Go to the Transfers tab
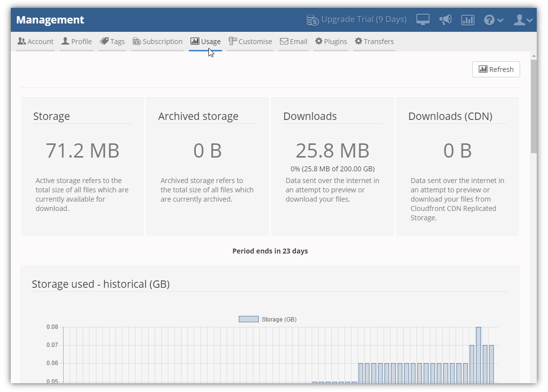Screen dimensions: 548x392 [374, 42]
